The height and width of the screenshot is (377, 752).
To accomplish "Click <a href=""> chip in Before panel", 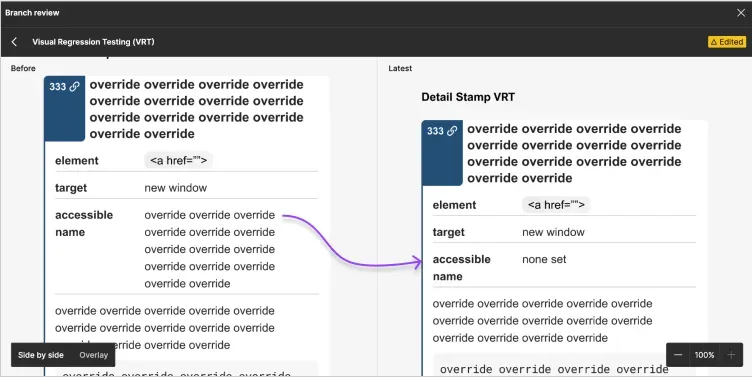I will 178,161.
